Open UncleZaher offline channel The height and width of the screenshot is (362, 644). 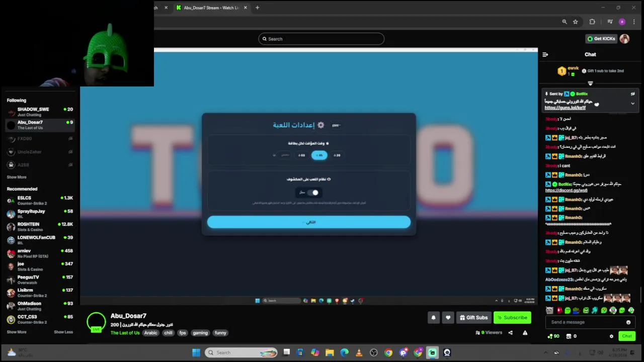pyautogui.click(x=40, y=152)
